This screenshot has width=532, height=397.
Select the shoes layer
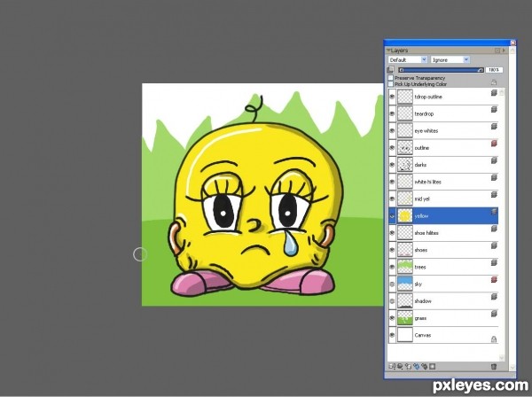pos(443,250)
